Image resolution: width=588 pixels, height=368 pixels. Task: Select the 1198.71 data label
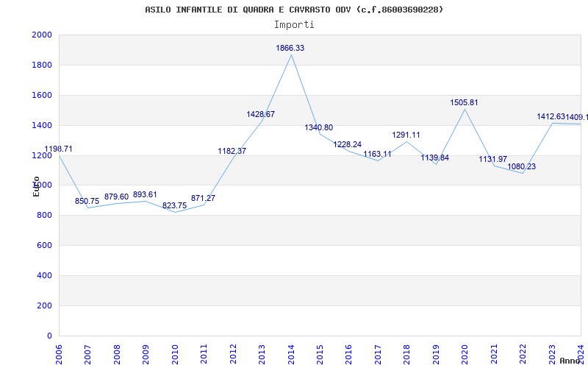(x=59, y=149)
